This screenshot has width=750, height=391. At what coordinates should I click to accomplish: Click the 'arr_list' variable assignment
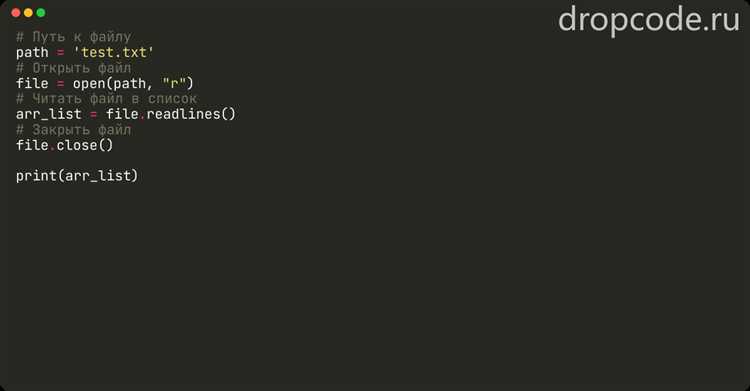coord(48,114)
